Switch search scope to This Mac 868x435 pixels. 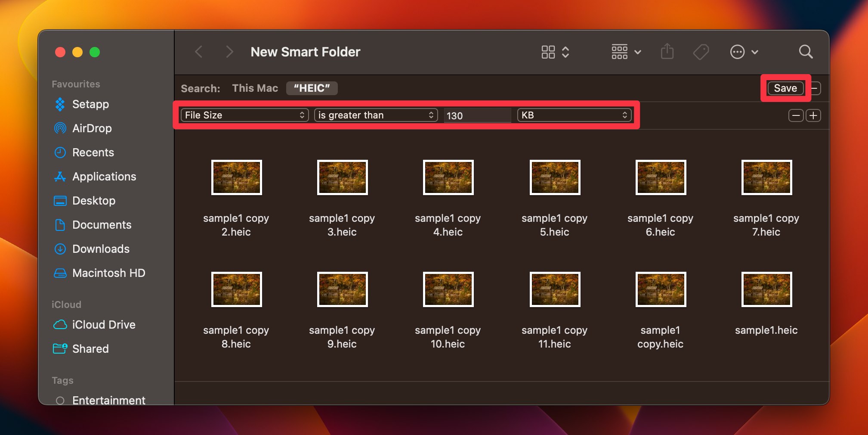255,88
